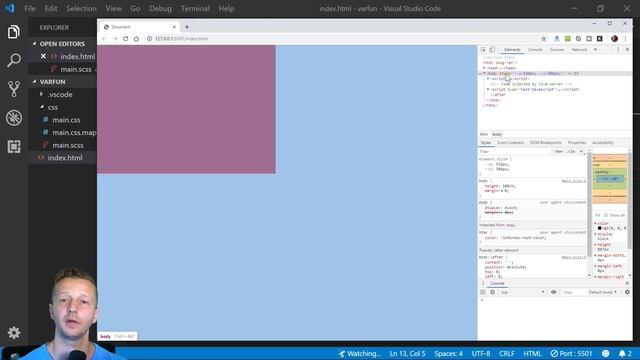
Task: Select the html breadcrumb in DevTools
Action: click(484, 134)
